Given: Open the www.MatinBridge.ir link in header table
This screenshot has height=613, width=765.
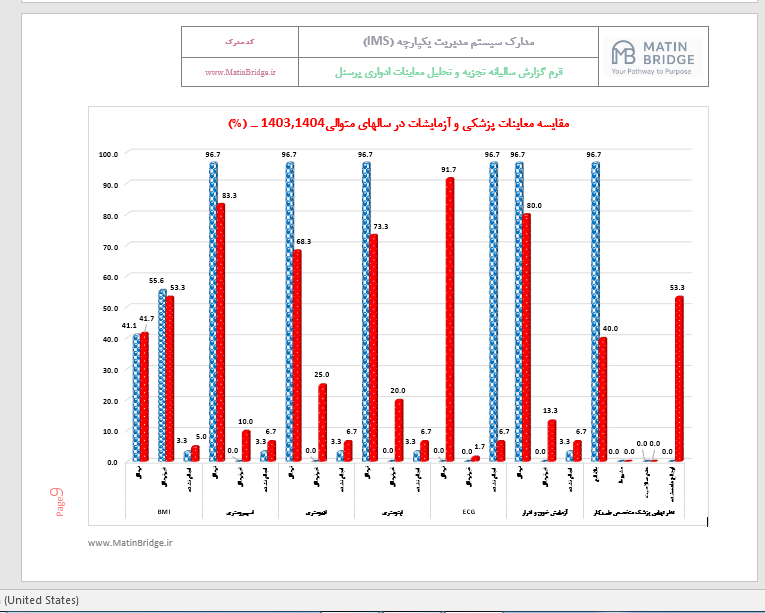Looking at the screenshot, I should [240, 72].
